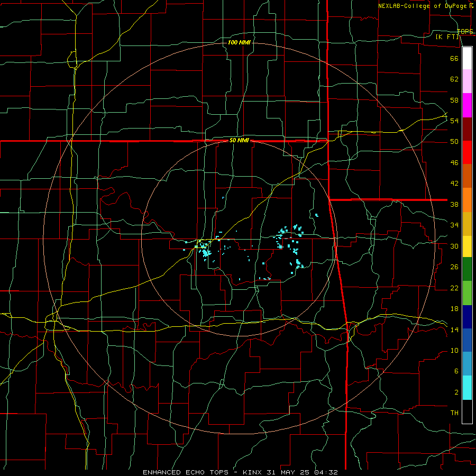Click the 100 NMI range ring label
476x476 pixels.
coord(239,42)
